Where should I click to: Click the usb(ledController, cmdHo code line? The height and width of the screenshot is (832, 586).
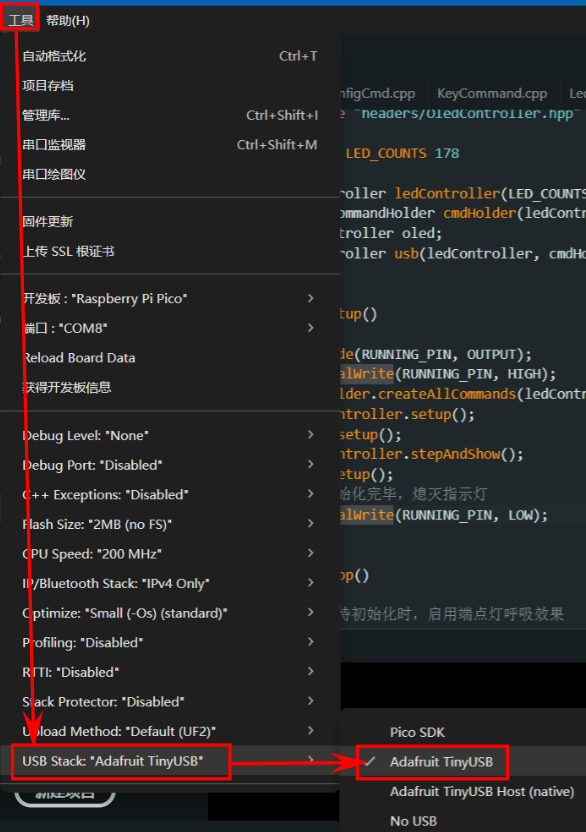pos(462,254)
